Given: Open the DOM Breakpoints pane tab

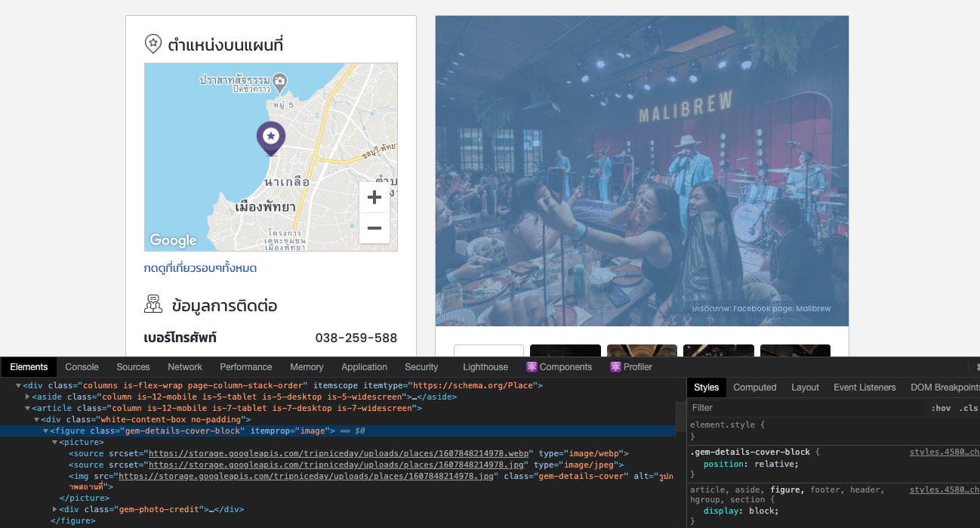Looking at the screenshot, I should (x=945, y=388).
